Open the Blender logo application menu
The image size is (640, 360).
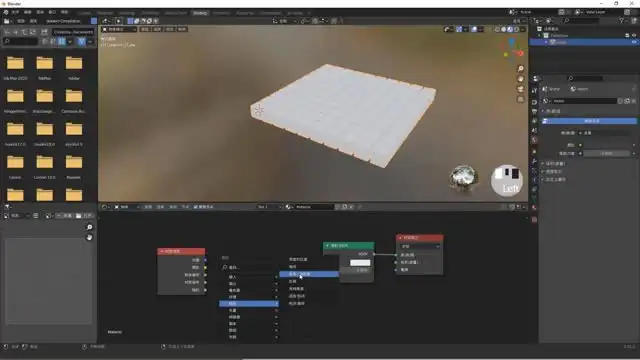click(6, 12)
